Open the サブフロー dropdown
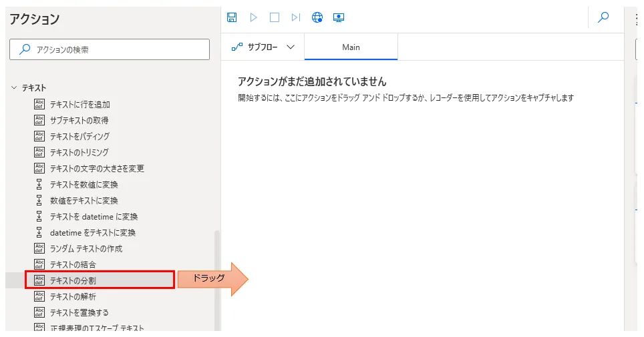 [263, 47]
